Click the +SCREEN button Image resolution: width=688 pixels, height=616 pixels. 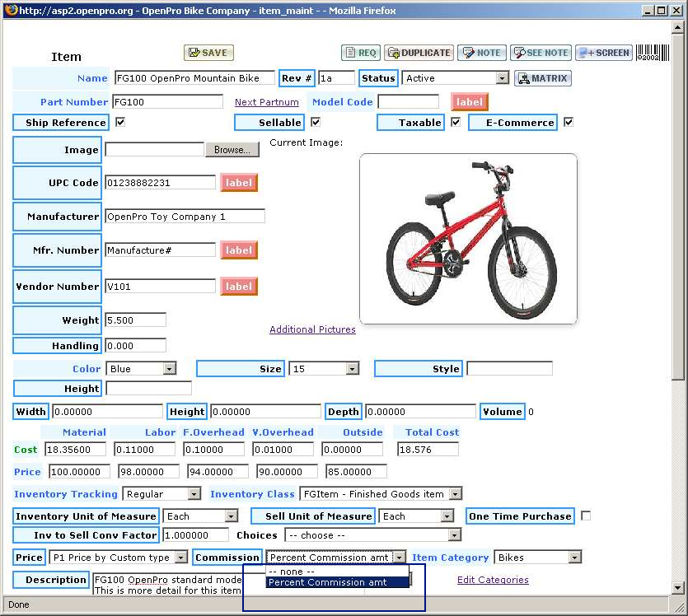[604, 53]
